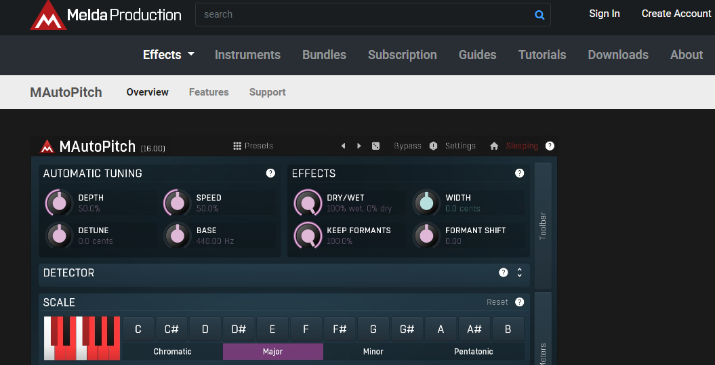715x365 pixels.
Task: Open the Presets grid icon
Action: pyautogui.click(x=237, y=146)
